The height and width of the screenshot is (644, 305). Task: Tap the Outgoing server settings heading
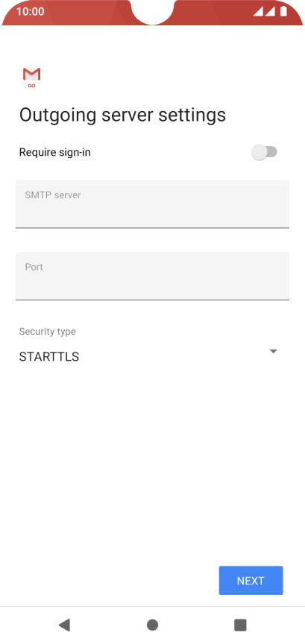[122, 115]
